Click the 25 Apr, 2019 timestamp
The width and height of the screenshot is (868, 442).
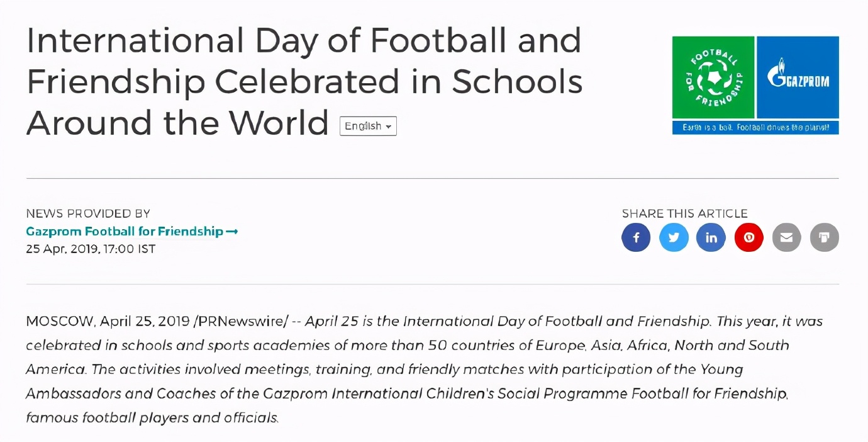pos(91,249)
